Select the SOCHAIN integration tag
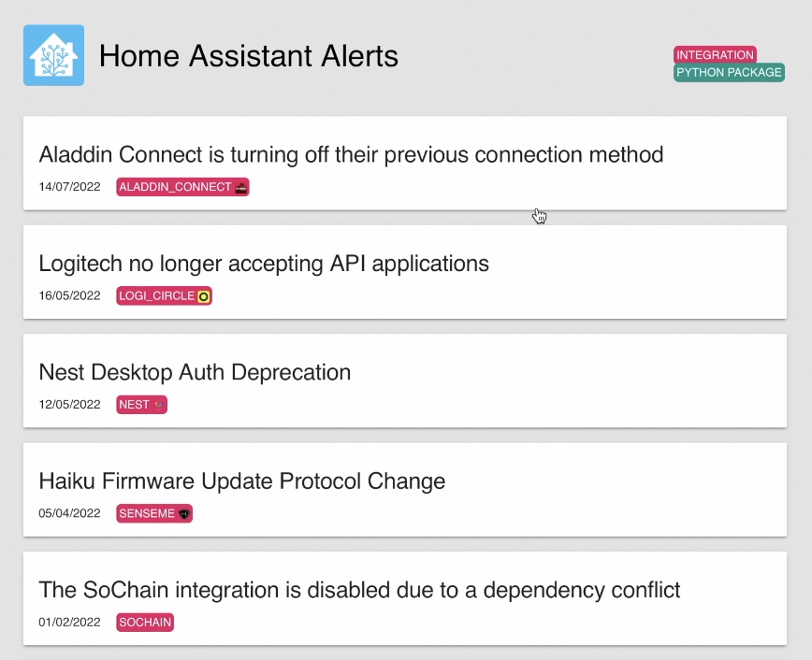This screenshot has height=660, width=812. click(145, 623)
